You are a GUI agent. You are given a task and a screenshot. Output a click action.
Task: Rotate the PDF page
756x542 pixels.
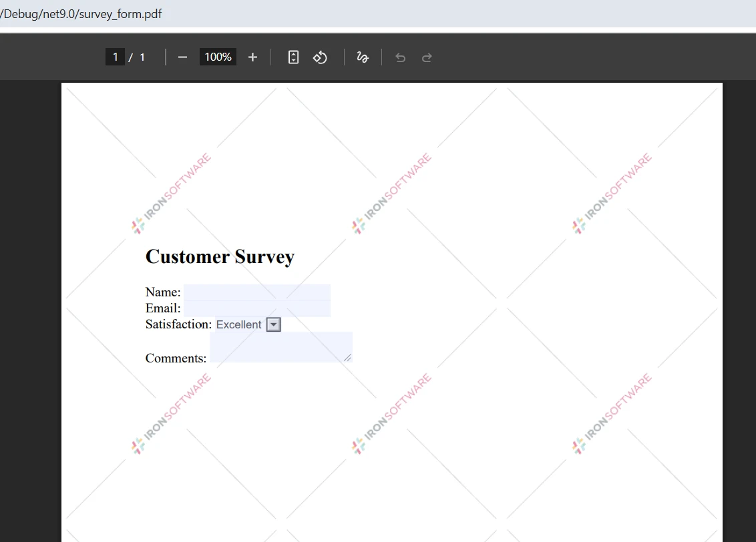(320, 57)
